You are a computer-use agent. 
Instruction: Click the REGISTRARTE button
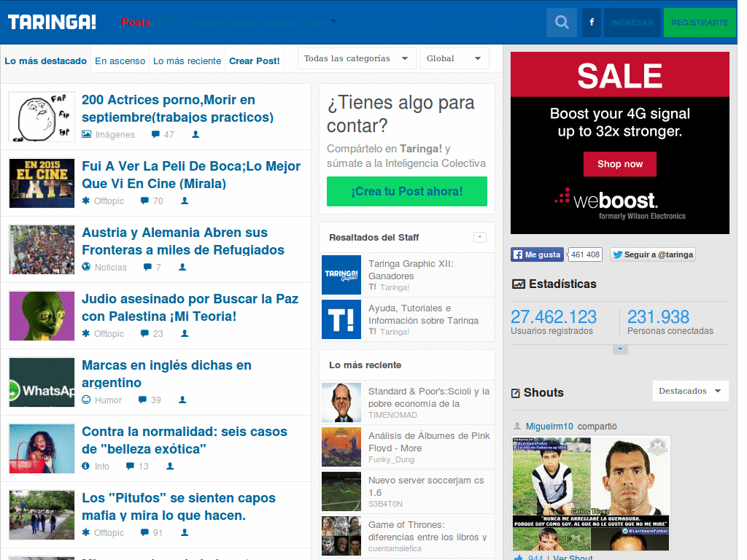[699, 23]
